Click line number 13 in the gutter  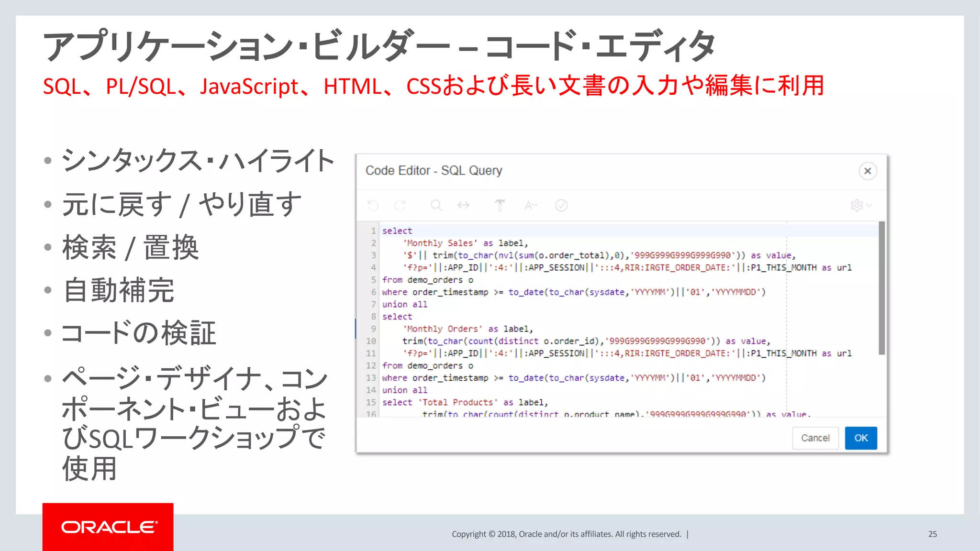pyautogui.click(x=371, y=378)
